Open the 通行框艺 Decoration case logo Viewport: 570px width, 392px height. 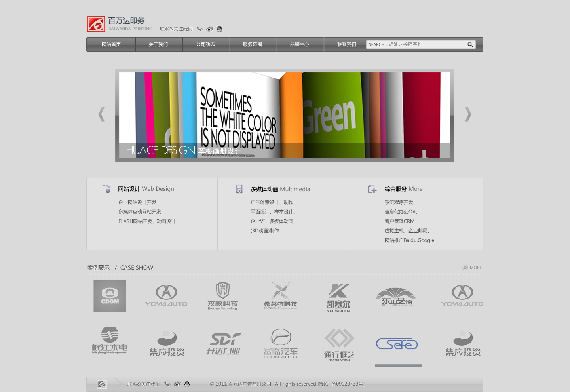339,345
